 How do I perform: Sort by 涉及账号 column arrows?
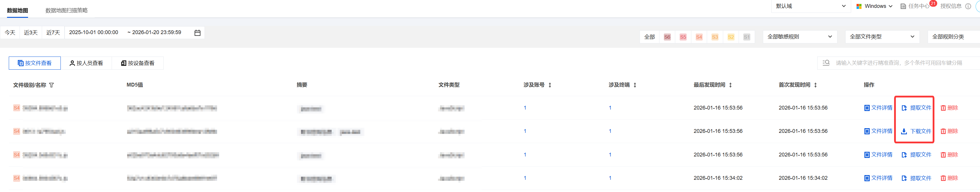[x=550, y=85]
